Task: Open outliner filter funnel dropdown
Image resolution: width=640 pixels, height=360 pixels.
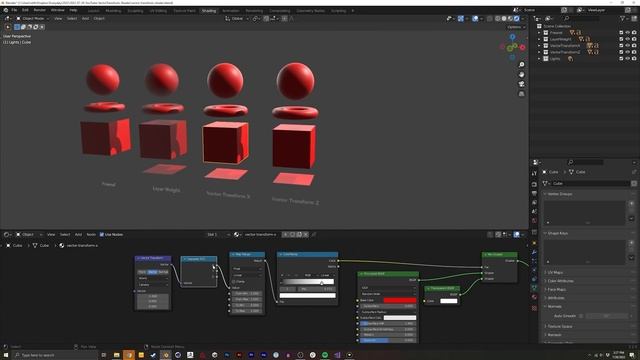Action: point(624,18)
